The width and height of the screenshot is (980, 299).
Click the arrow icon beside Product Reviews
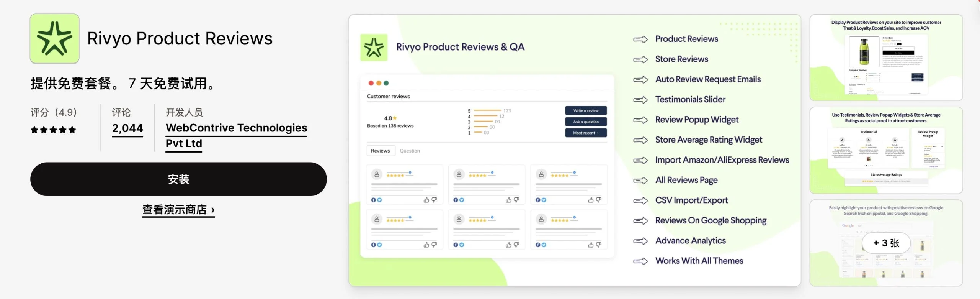pyautogui.click(x=640, y=39)
